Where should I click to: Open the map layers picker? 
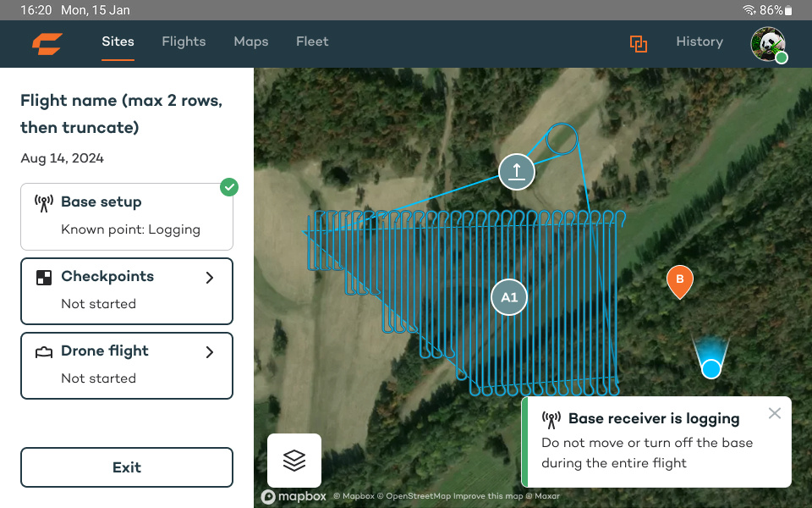pyautogui.click(x=294, y=460)
